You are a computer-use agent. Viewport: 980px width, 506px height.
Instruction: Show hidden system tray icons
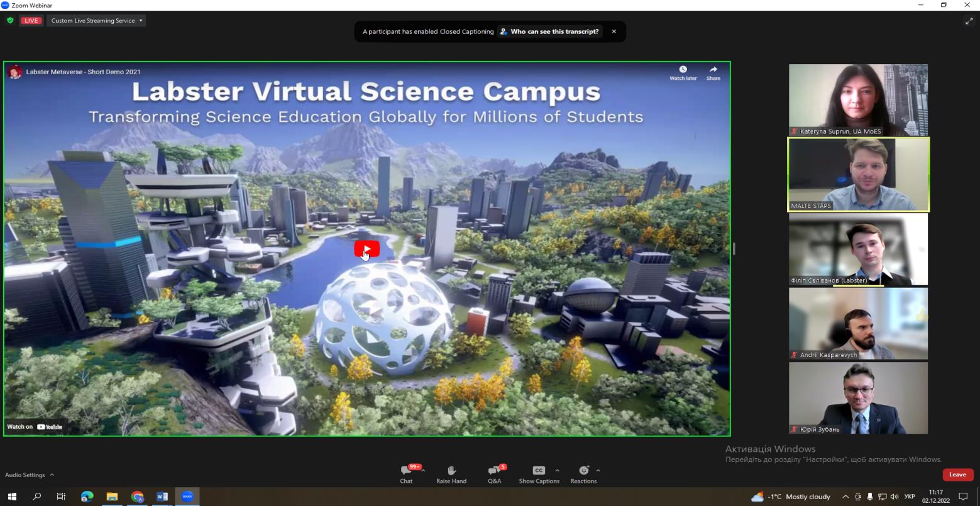pyautogui.click(x=845, y=497)
